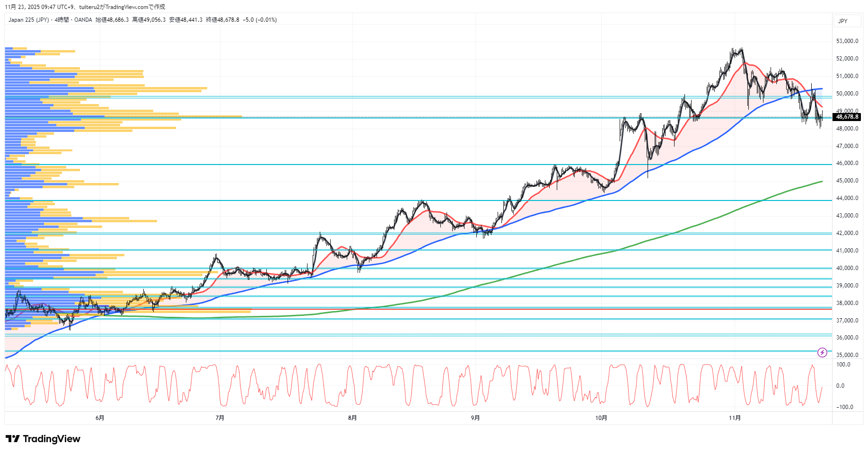This screenshot has height=453, width=868.
Task: Click the 高値49,056.3 high value in legend
Action: [149, 20]
